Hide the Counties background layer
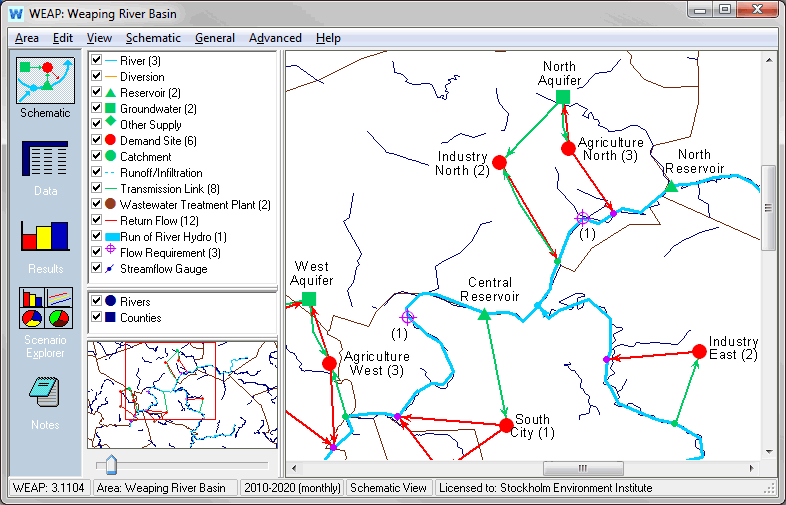 (97, 318)
